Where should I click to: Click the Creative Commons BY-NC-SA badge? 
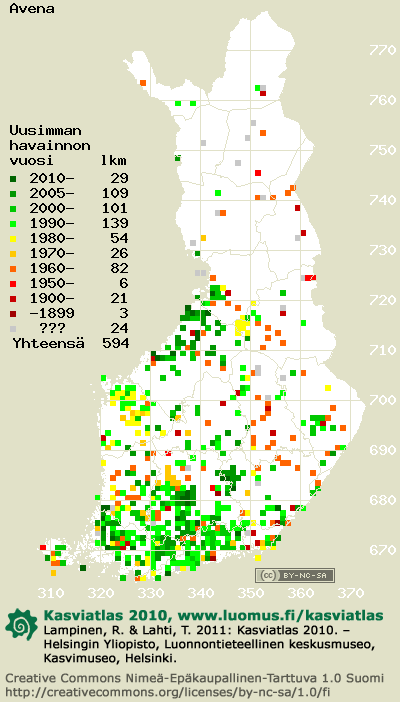[x=295, y=575]
